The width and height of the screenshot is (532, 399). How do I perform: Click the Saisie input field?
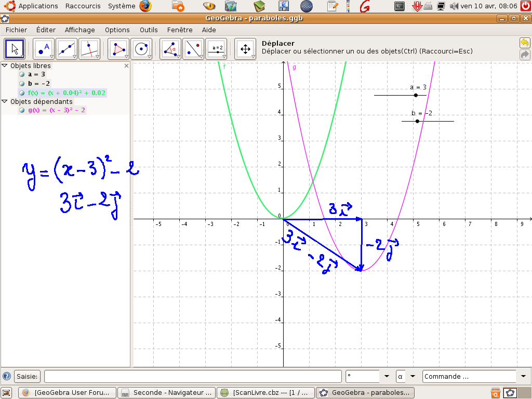click(192, 376)
